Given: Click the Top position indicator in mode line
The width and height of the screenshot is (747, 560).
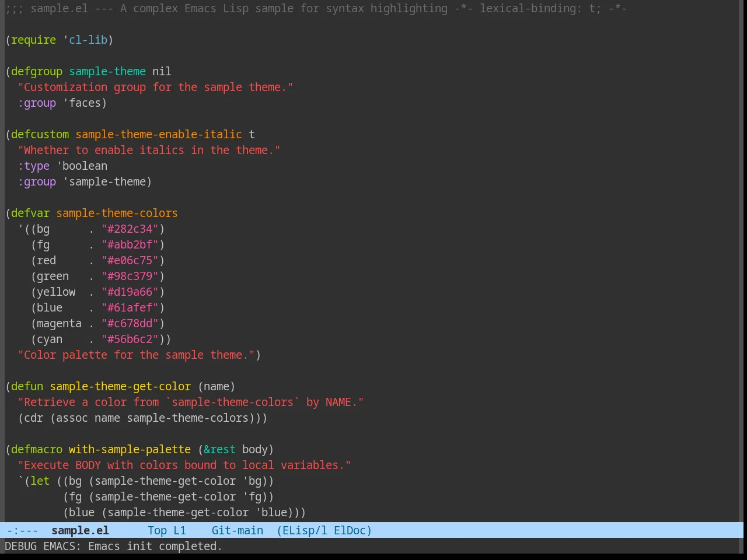Looking at the screenshot, I should (x=157, y=530).
